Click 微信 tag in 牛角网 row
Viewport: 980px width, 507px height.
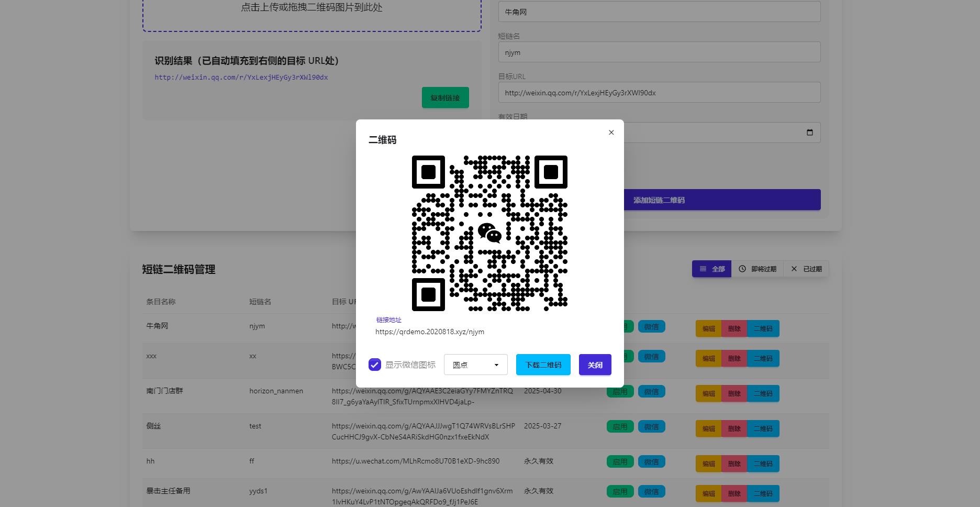651,326
